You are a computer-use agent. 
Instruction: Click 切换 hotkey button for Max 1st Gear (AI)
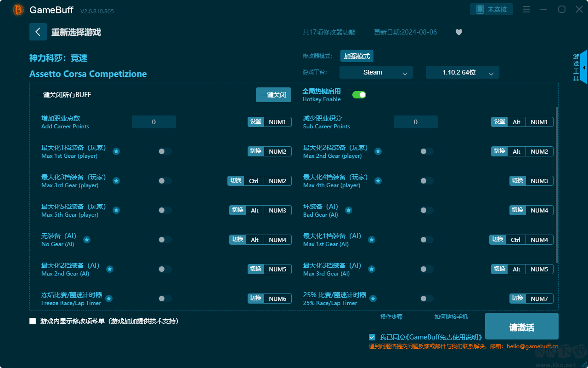[498, 240]
